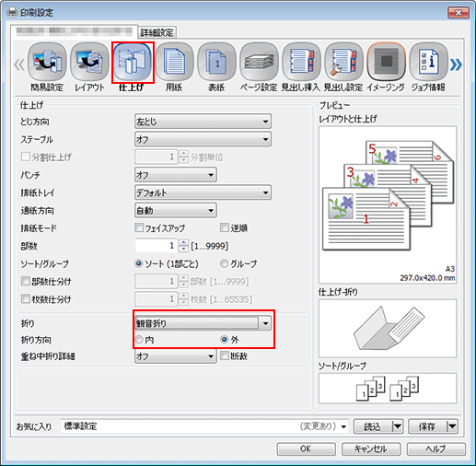Image resolution: width=476 pixels, height=466 pixels.
Task: Open the 折り dropdown showing 観音折り
Action: pyautogui.click(x=203, y=323)
